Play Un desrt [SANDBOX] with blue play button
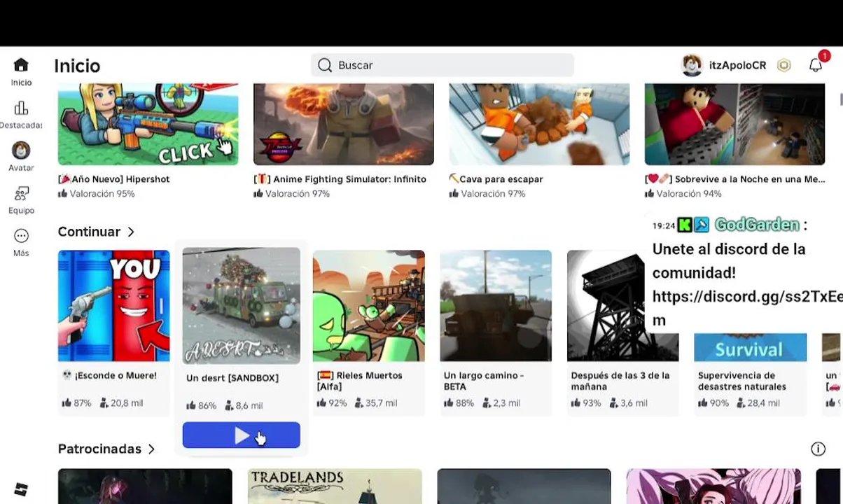843x504 pixels. (241, 435)
